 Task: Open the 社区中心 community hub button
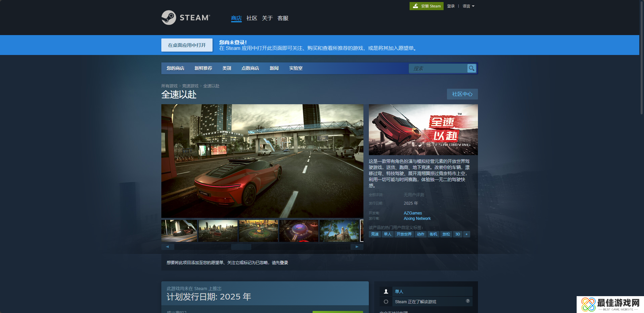click(x=462, y=94)
